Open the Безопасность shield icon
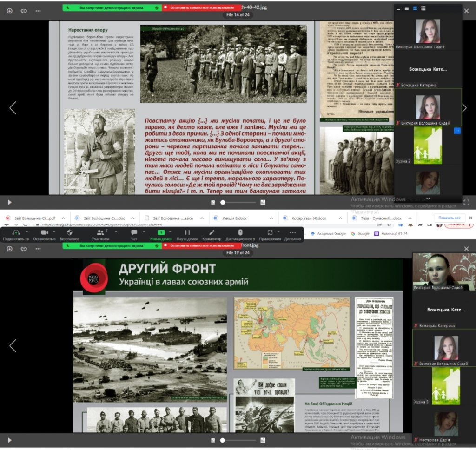This screenshot has width=476, height=450. click(x=69, y=232)
